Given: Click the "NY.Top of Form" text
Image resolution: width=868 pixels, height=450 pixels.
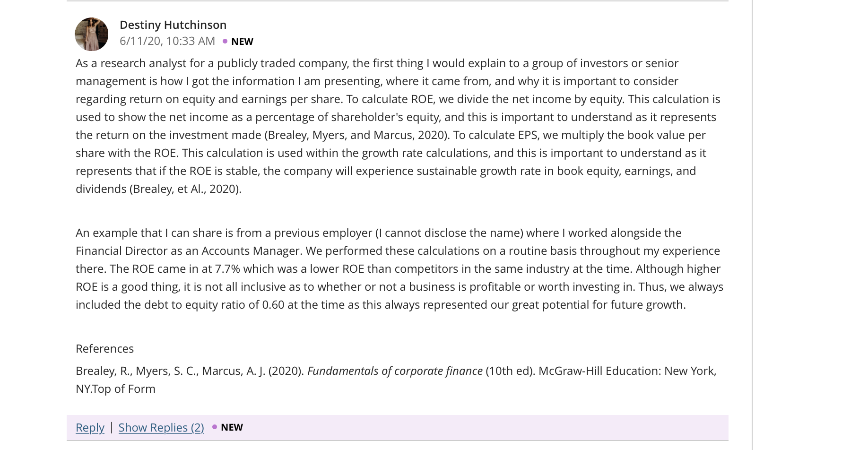Looking at the screenshot, I should pyautogui.click(x=115, y=389).
